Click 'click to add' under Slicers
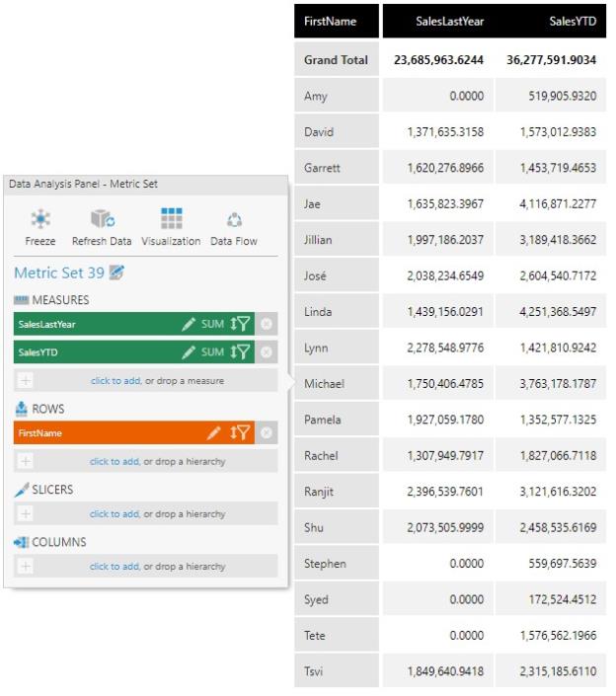Screen dimensions: 616x696 coord(115,513)
